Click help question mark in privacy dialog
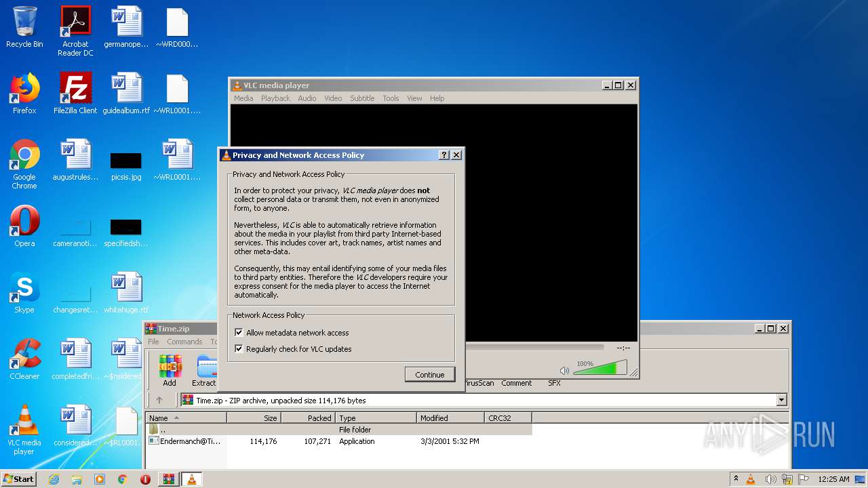Image resolution: width=868 pixels, height=488 pixels. [x=444, y=155]
